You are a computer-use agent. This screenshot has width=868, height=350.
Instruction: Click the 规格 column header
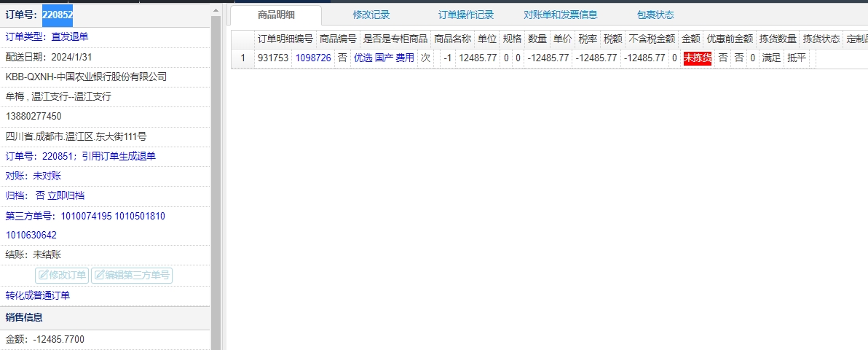point(512,39)
